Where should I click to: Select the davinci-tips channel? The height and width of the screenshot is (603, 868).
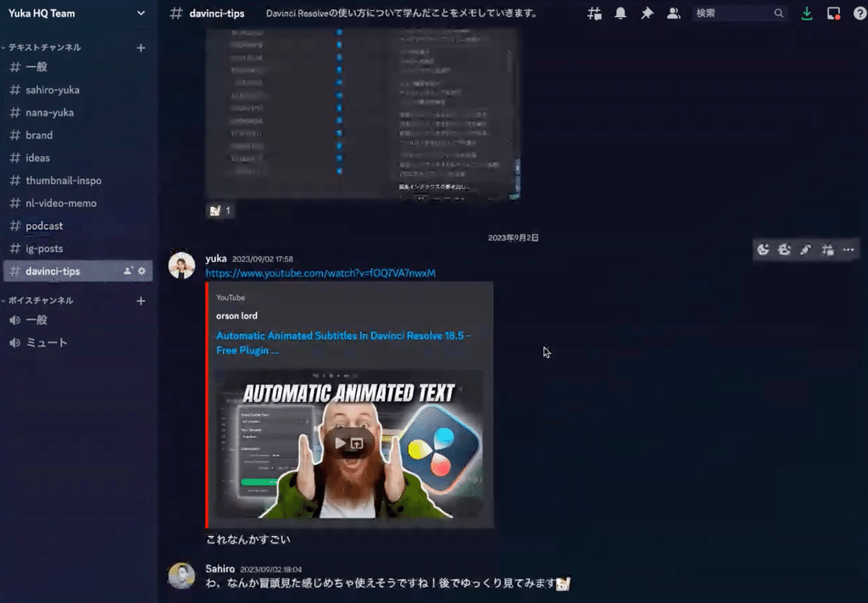tap(77, 271)
